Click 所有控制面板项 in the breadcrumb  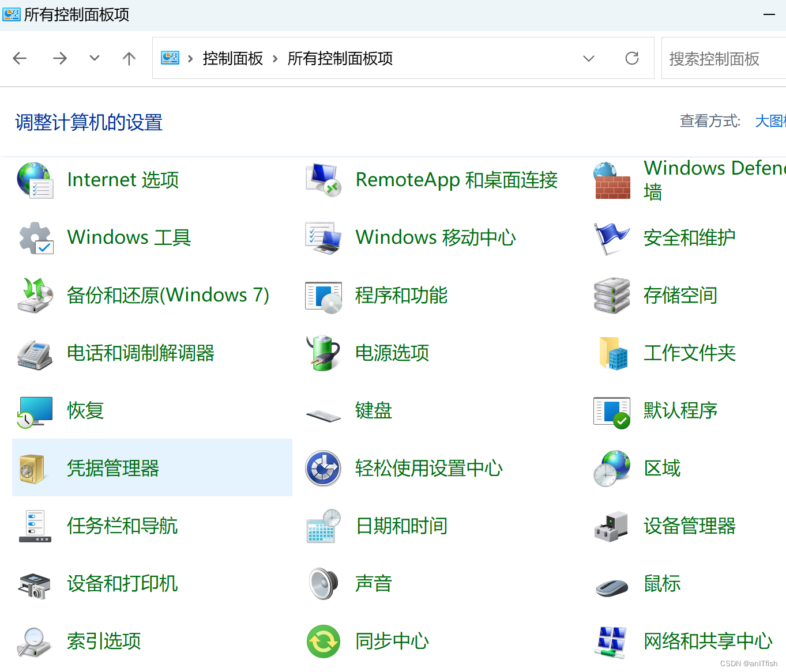coord(340,59)
